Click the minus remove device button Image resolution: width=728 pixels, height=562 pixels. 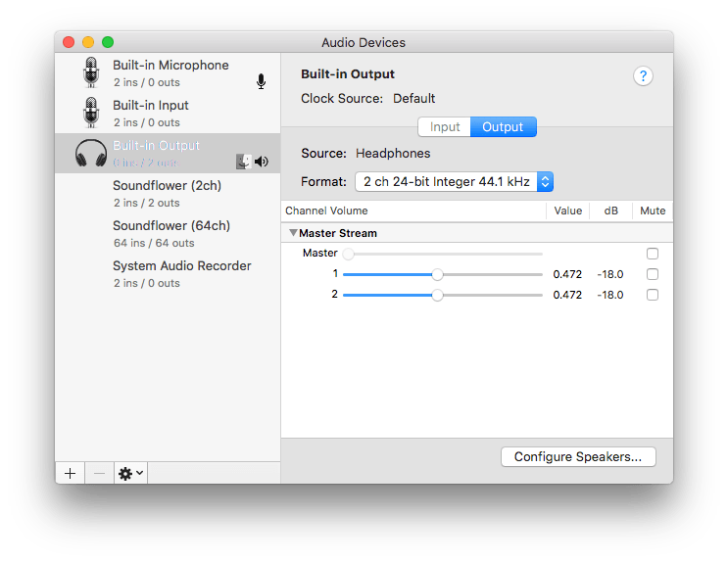click(99, 473)
